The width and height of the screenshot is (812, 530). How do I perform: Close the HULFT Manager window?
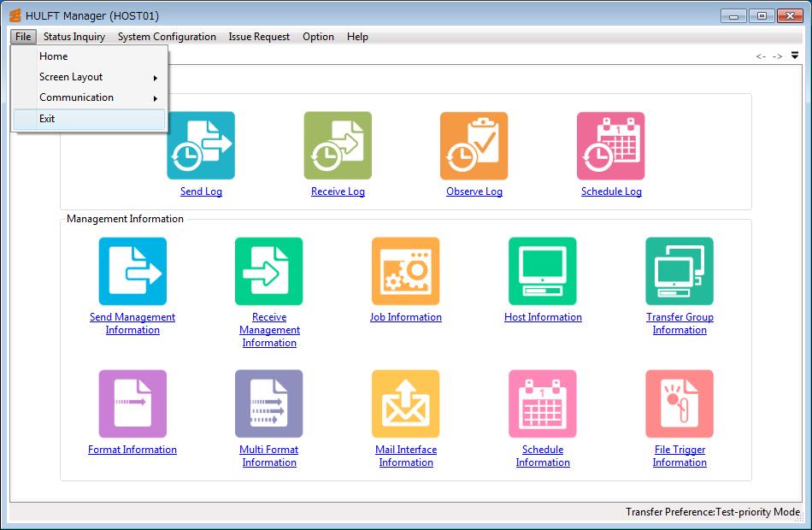(x=791, y=16)
